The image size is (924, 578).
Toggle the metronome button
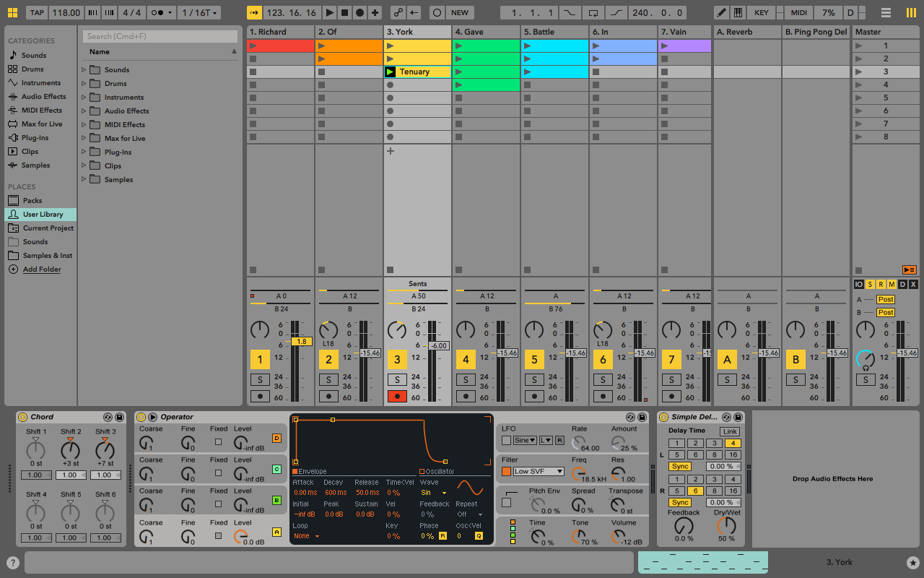coord(158,13)
